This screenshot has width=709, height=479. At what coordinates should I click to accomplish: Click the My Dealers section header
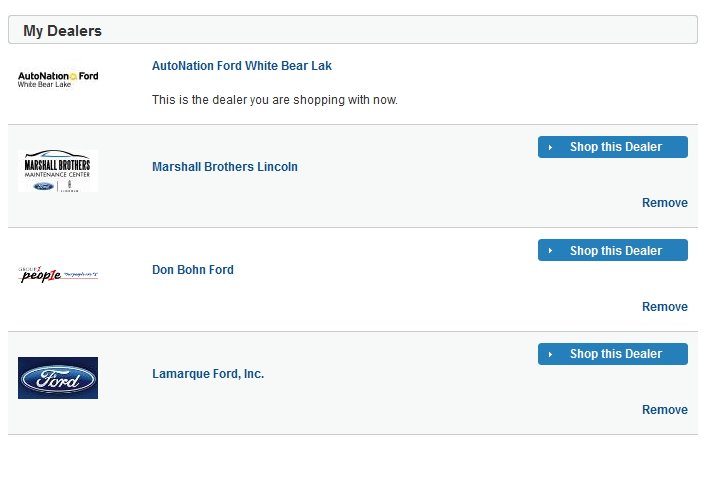click(353, 30)
